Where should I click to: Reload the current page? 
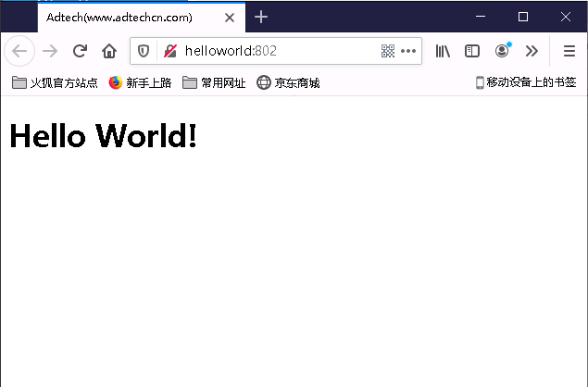[80, 51]
